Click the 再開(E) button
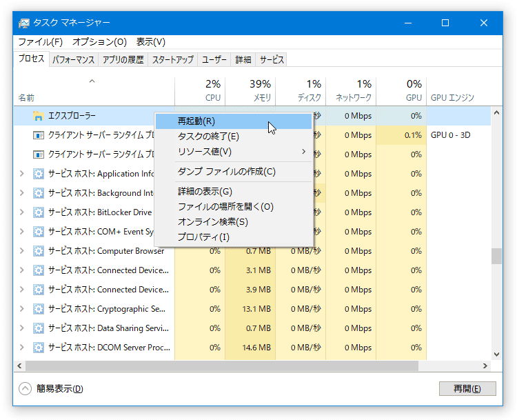The width and height of the screenshot is (517, 420). (467, 389)
